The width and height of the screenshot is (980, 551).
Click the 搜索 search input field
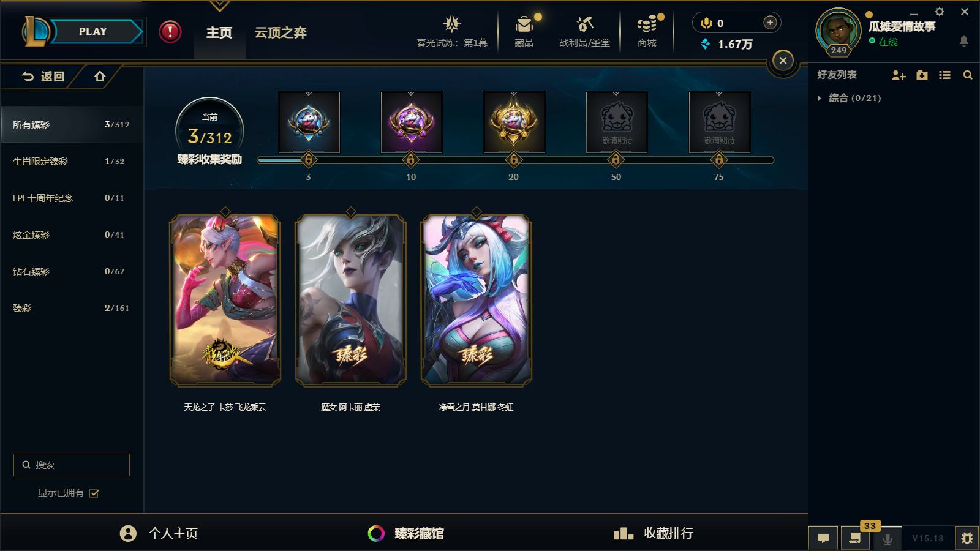(72, 465)
